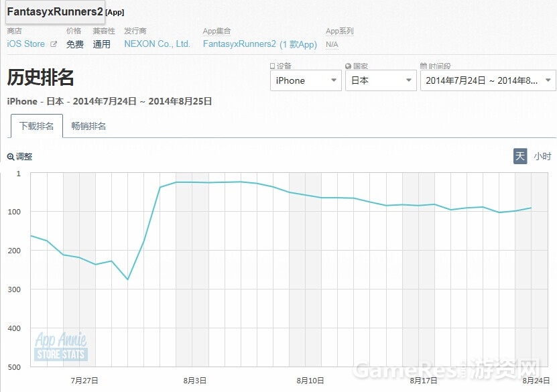This screenshot has width=557, height=392.
Task: Click the 历史排名 heading
Action: click(40, 78)
